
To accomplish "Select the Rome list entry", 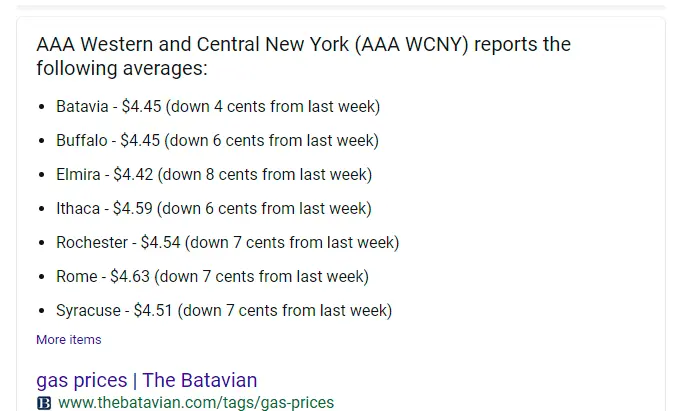I will click(212, 276).
